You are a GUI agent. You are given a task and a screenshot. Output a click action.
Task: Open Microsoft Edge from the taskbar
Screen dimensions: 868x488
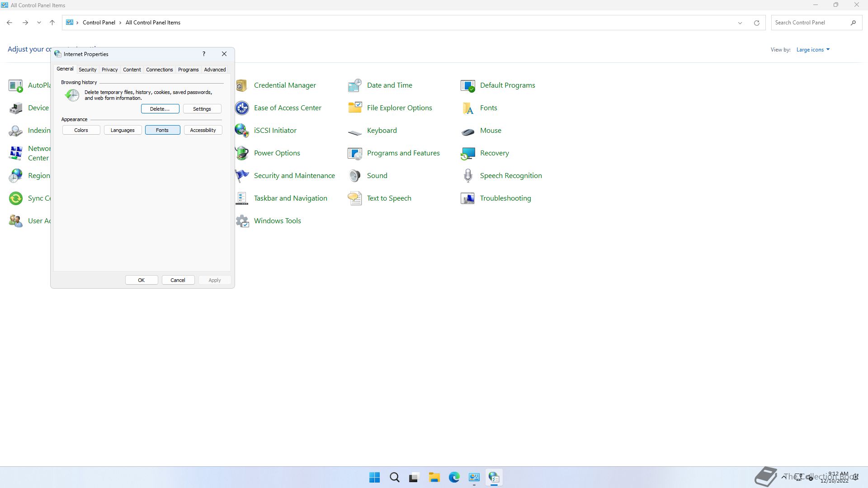(454, 477)
